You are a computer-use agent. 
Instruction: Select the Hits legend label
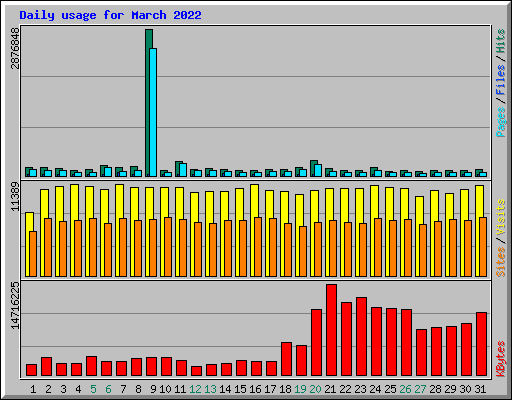coord(501,41)
